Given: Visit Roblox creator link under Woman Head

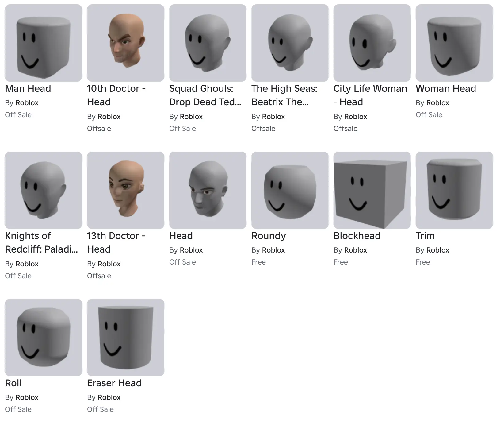Looking at the screenshot, I should click(x=438, y=103).
